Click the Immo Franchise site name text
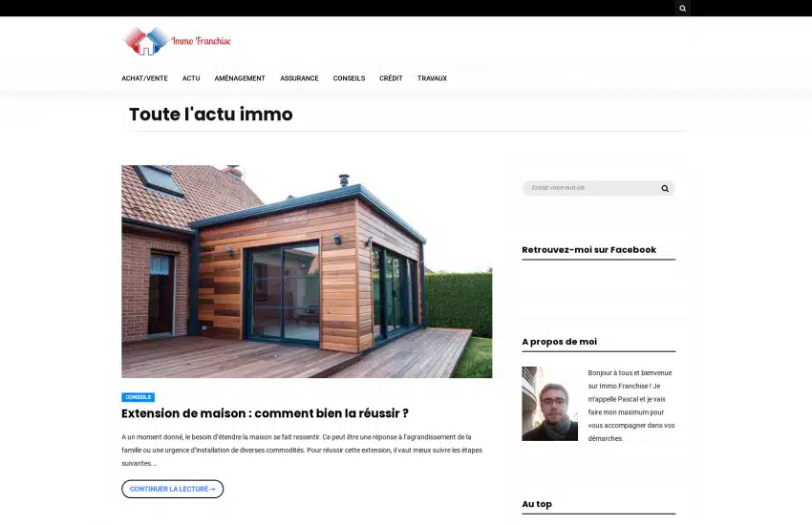812x525 pixels. click(x=201, y=41)
